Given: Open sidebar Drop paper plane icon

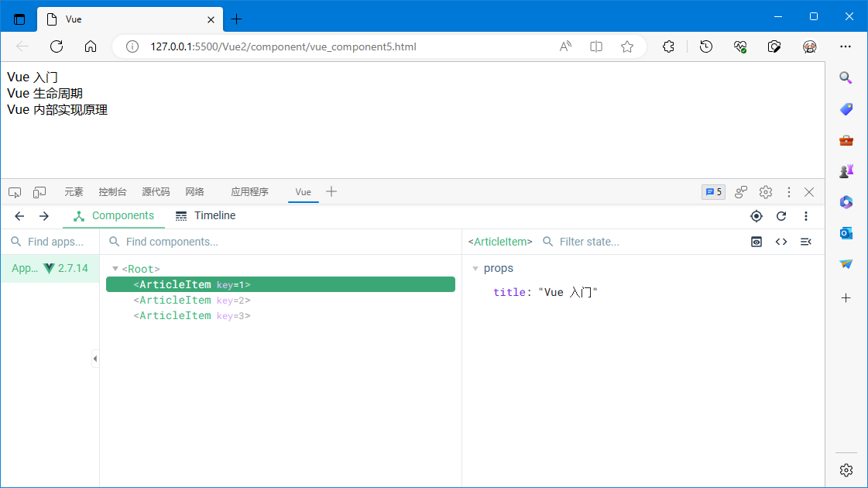Looking at the screenshot, I should [846, 264].
